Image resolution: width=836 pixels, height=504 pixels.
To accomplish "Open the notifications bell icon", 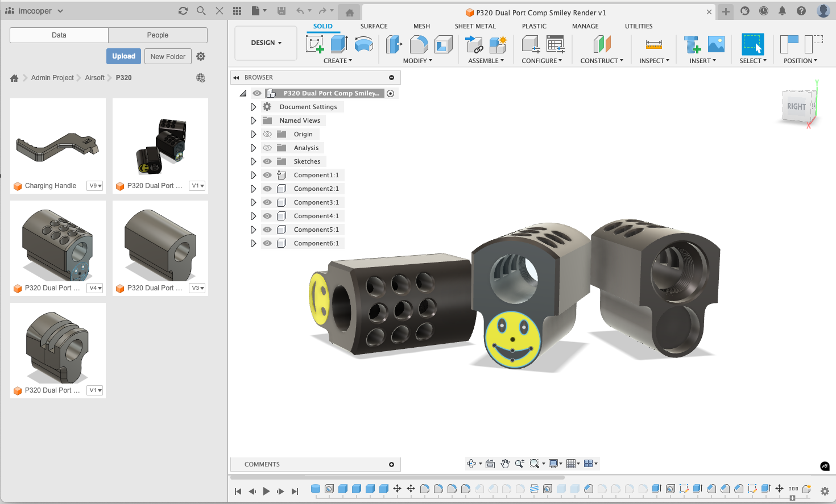I will (x=782, y=11).
